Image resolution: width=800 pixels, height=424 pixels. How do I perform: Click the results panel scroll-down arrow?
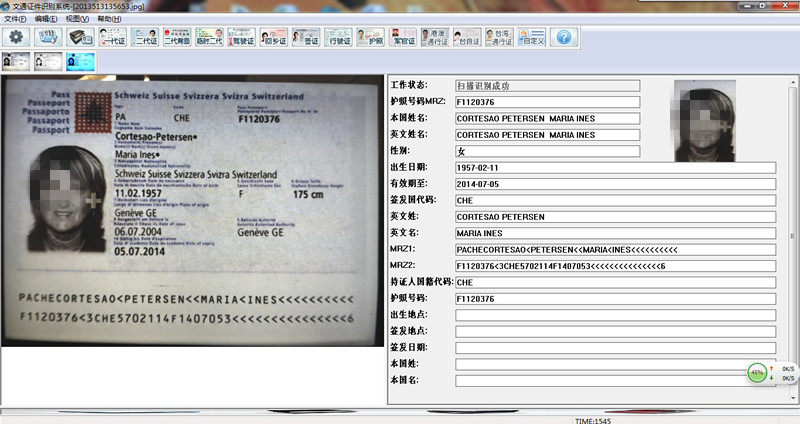(x=793, y=398)
